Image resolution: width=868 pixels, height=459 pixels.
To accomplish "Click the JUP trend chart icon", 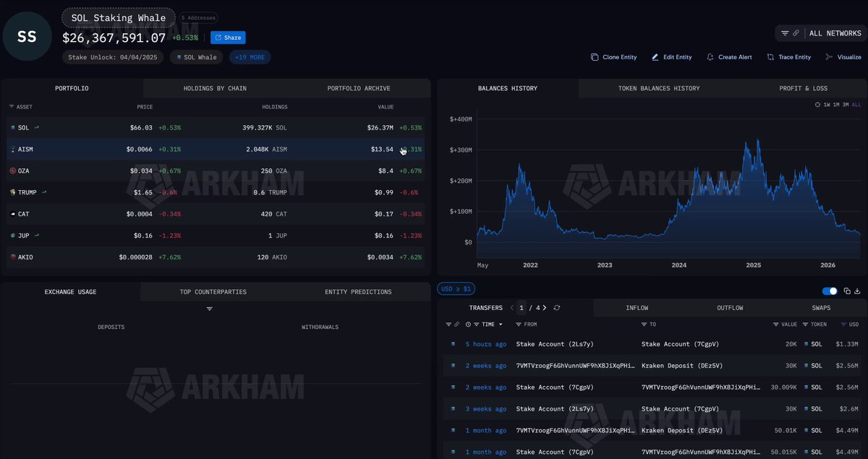I will (x=36, y=236).
